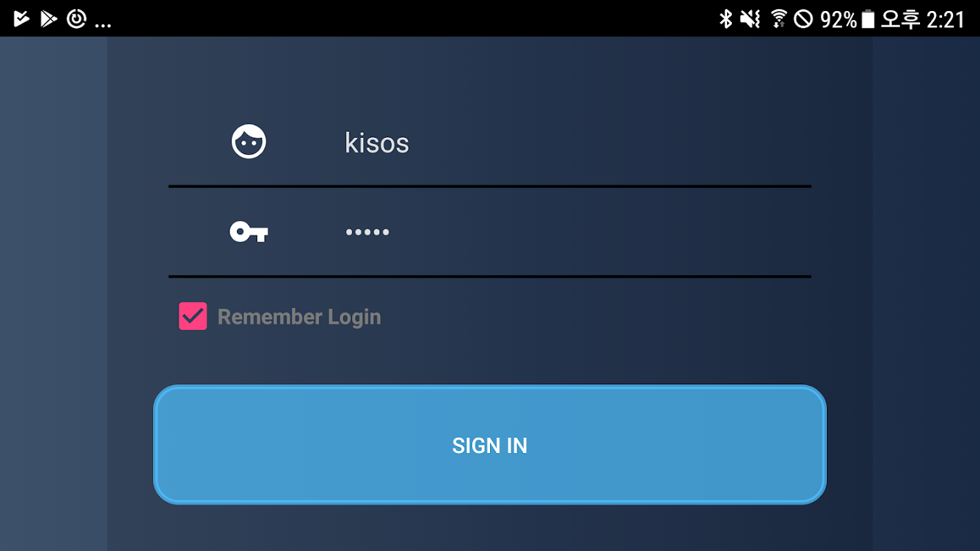Tap the checkmark arrow notification icon
The width and height of the screenshot is (980, 551).
click(21, 19)
